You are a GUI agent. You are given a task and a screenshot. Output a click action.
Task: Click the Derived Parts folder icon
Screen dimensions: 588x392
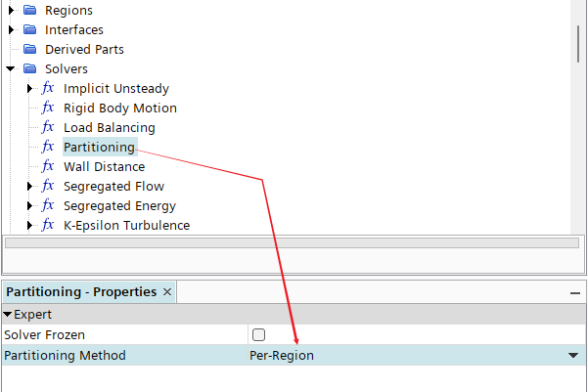[x=29, y=49]
